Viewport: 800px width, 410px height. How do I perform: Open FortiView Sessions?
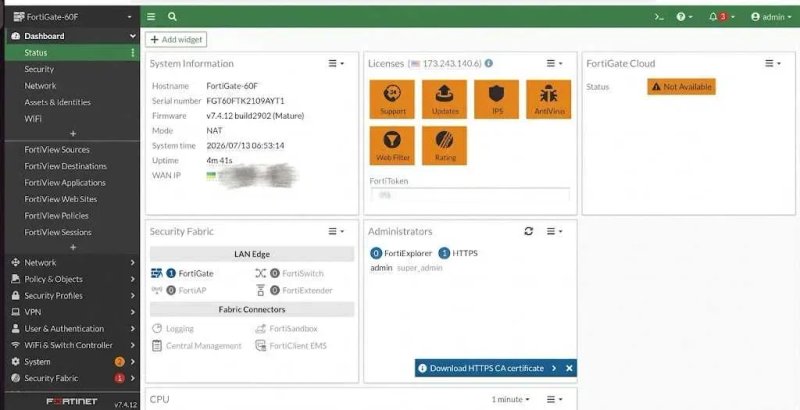click(x=58, y=232)
